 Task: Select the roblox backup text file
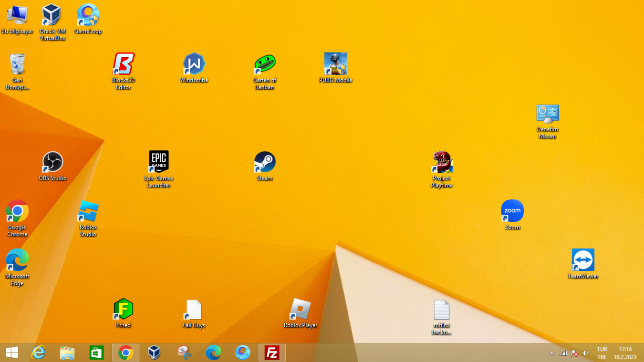442,317
